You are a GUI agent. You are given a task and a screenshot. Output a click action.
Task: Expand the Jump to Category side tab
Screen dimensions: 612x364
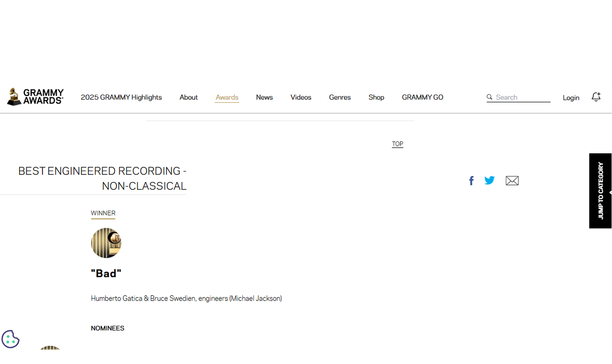[601, 191]
